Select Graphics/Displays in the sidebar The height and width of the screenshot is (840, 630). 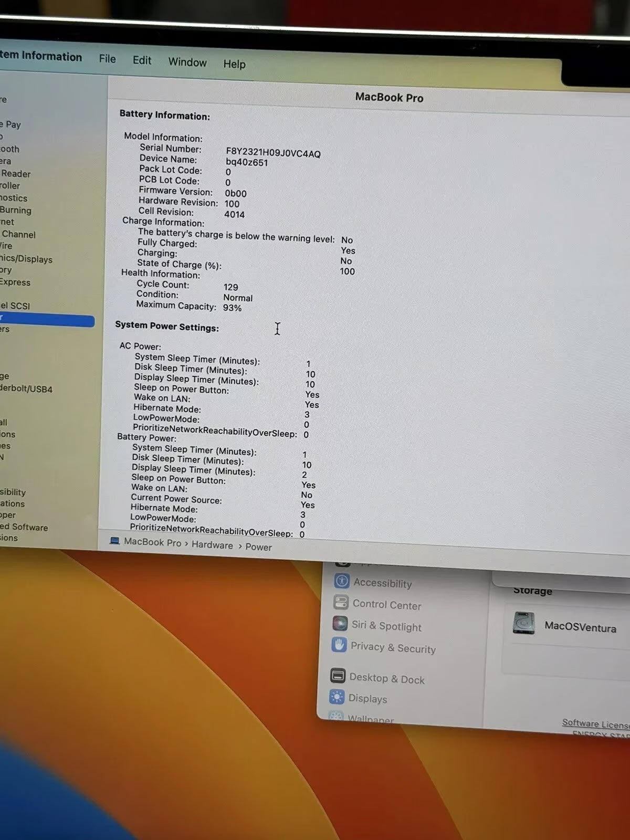point(26,258)
